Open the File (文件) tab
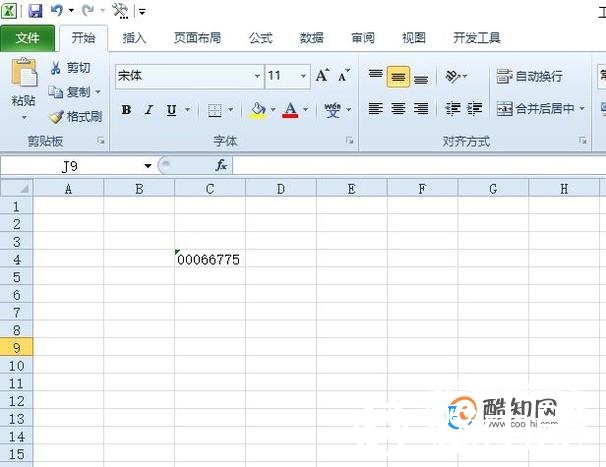 (27, 38)
